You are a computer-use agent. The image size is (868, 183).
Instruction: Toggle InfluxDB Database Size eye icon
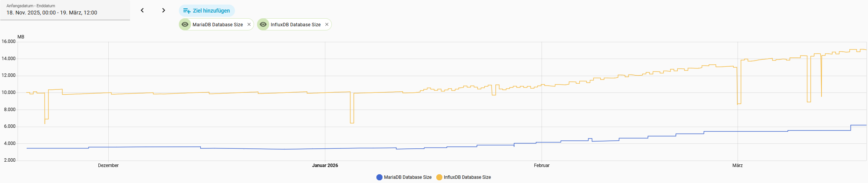pyautogui.click(x=263, y=24)
